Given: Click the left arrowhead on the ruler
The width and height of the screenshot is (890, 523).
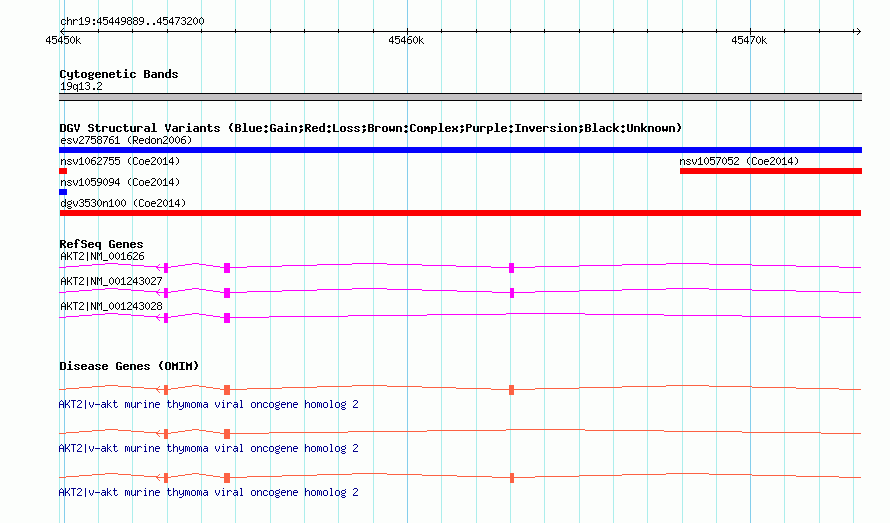Looking at the screenshot, I should [62, 31].
